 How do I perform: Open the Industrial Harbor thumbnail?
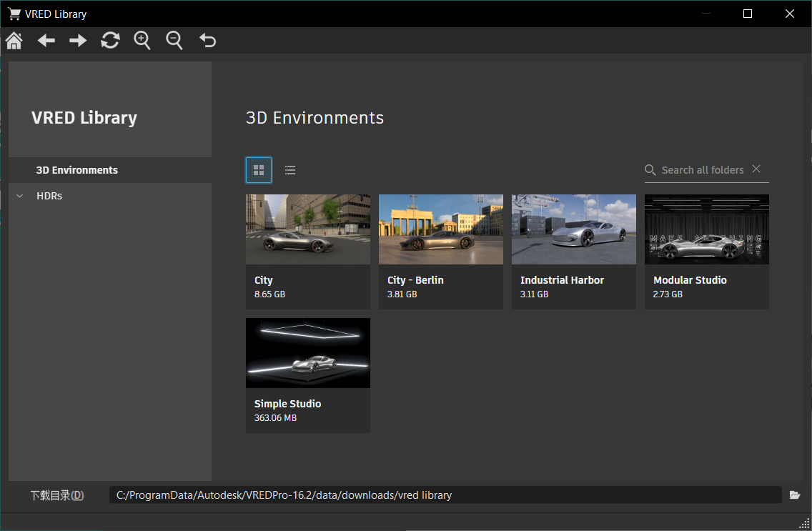[574, 229]
